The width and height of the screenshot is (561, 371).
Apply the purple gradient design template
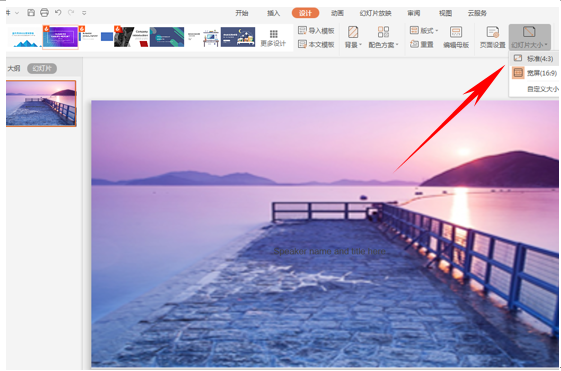pyautogui.click(x=60, y=37)
